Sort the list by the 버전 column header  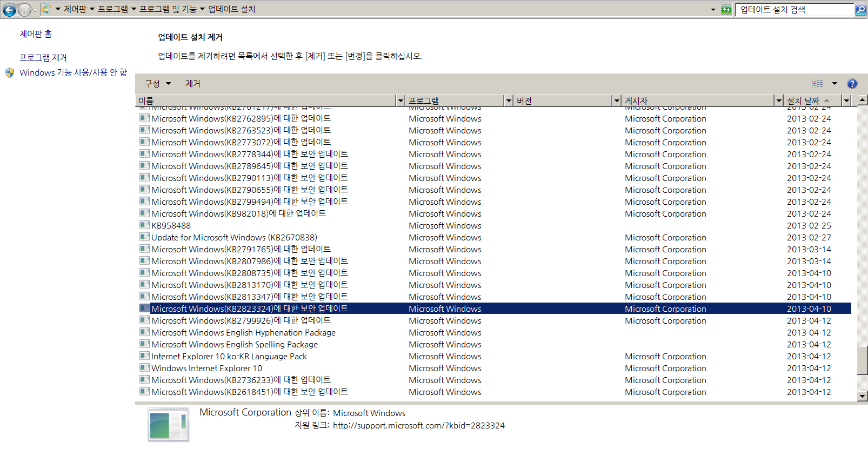(x=563, y=100)
